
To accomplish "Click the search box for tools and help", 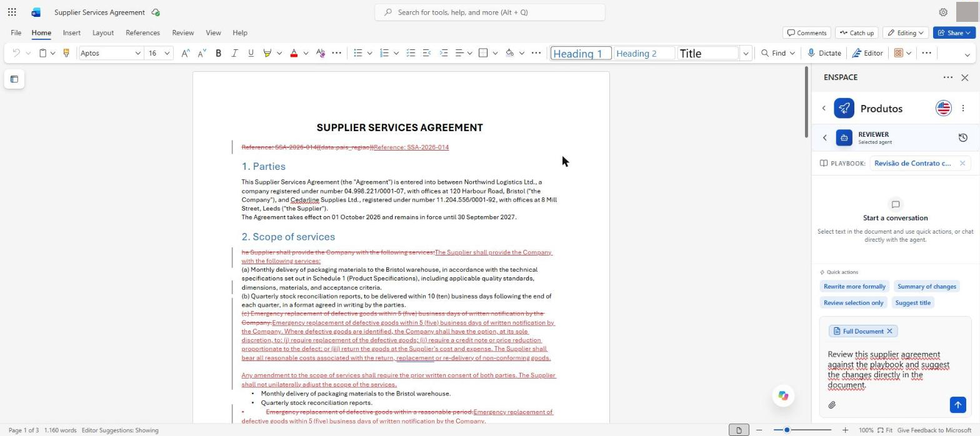I will pos(490,12).
